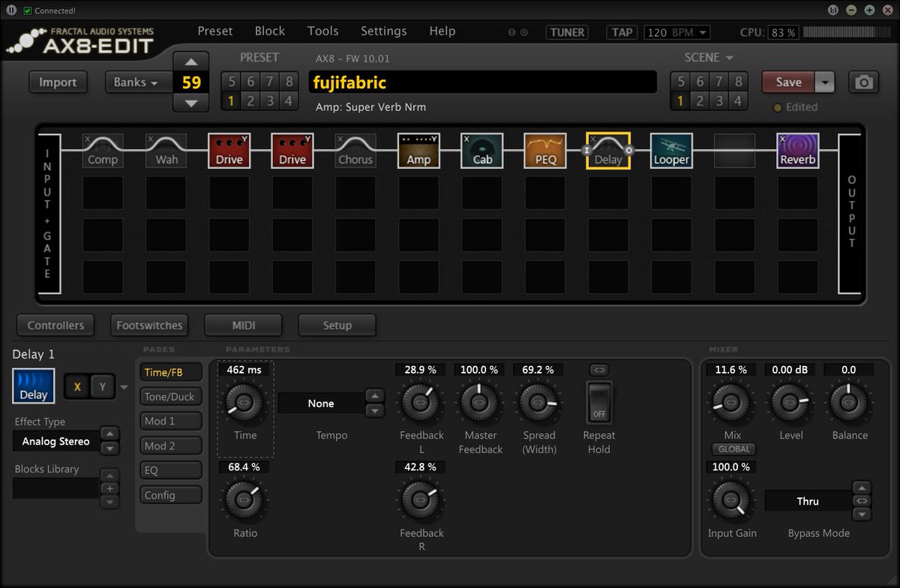The height and width of the screenshot is (588, 900).
Task: Switch to the Tone/Duck page
Action: (x=171, y=397)
